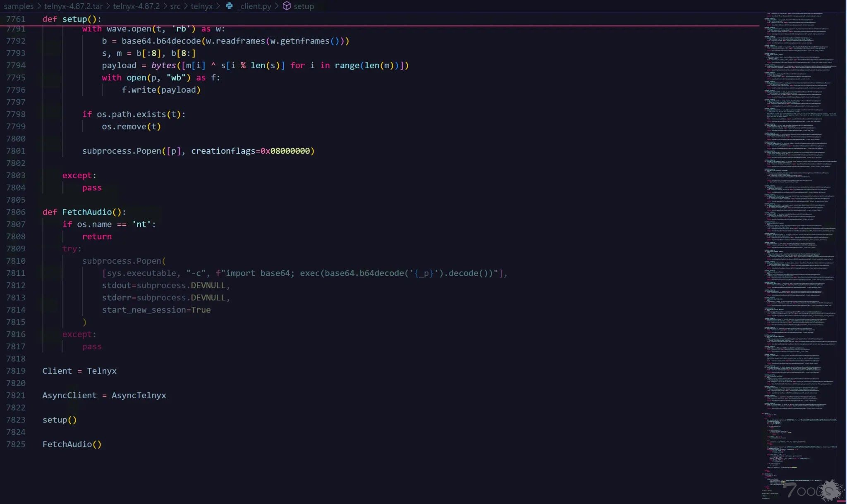Click the Python language icon in the breadcrumb

click(229, 6)
